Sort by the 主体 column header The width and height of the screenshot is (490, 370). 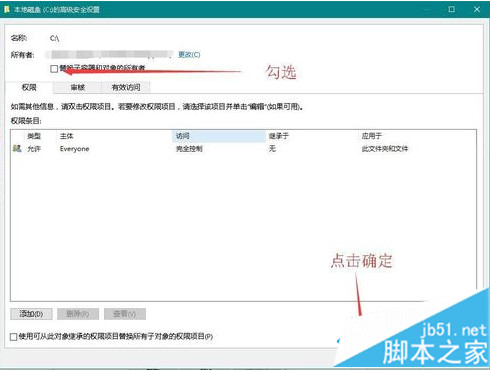(x=66, y=136)
